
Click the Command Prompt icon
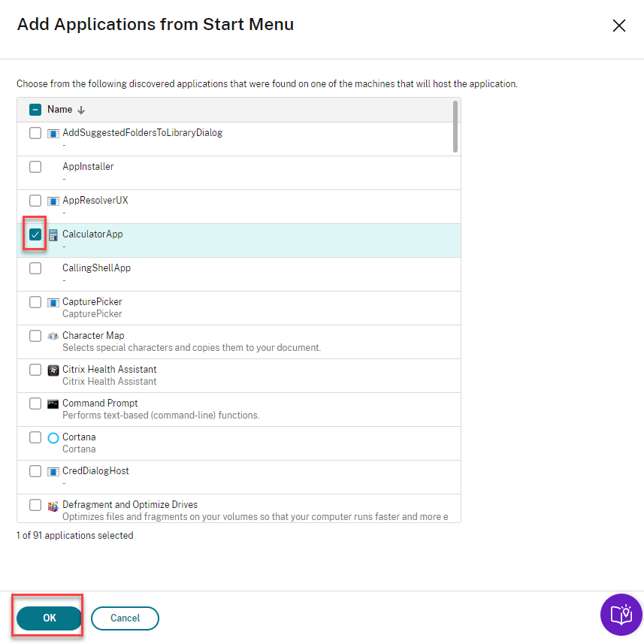(x=53, y=404)
